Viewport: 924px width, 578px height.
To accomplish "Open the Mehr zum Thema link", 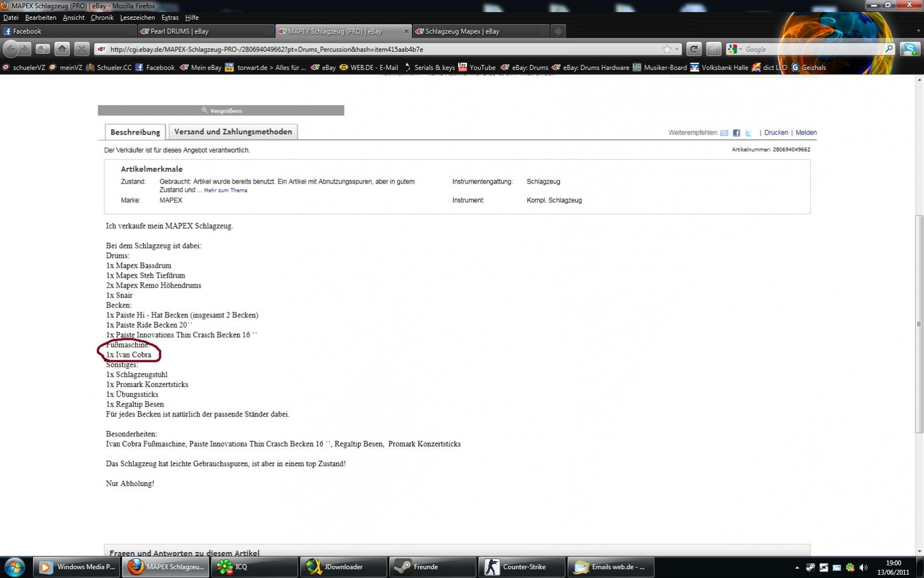I will pos(226,190).
